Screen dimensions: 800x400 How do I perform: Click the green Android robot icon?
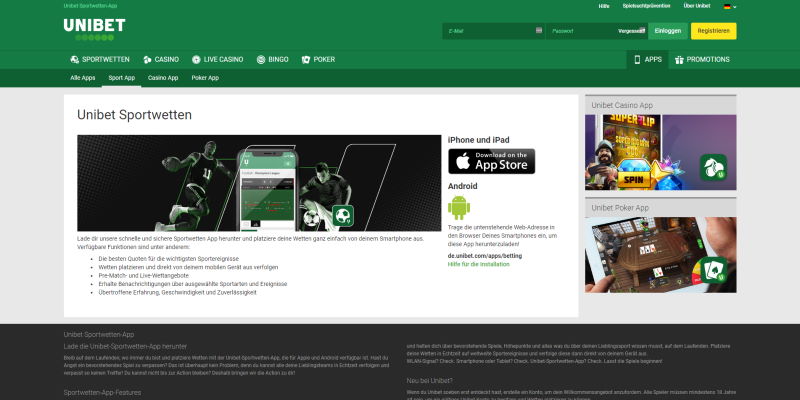(x=459, y=207)
